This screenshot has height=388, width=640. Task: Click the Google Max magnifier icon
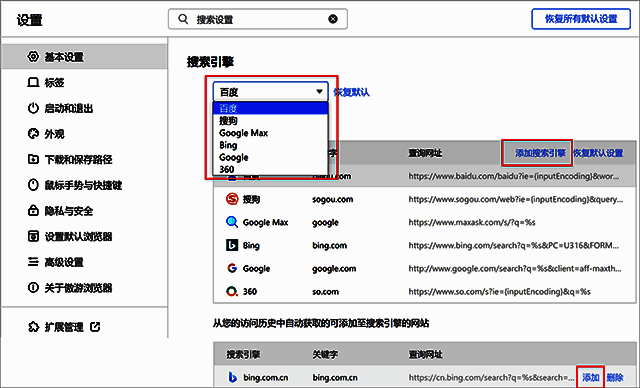coord(232,222)
